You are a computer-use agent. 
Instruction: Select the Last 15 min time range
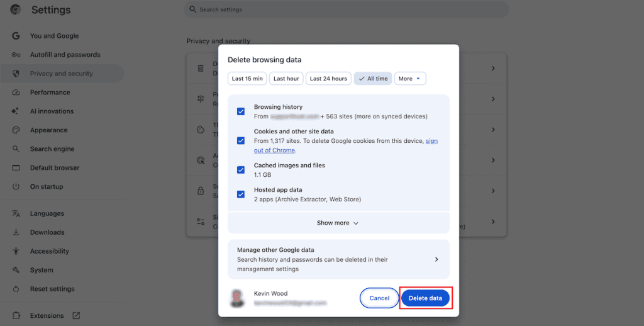point(247,79)
